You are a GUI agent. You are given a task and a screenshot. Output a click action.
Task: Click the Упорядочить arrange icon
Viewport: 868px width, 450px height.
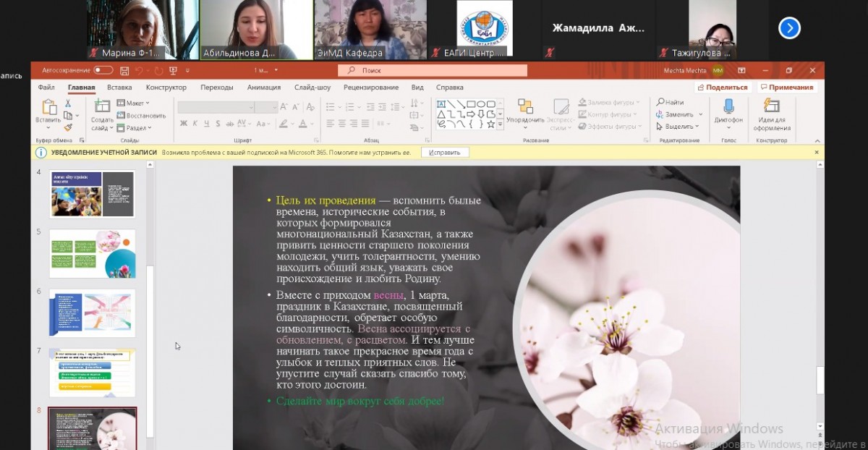(525, 108)
